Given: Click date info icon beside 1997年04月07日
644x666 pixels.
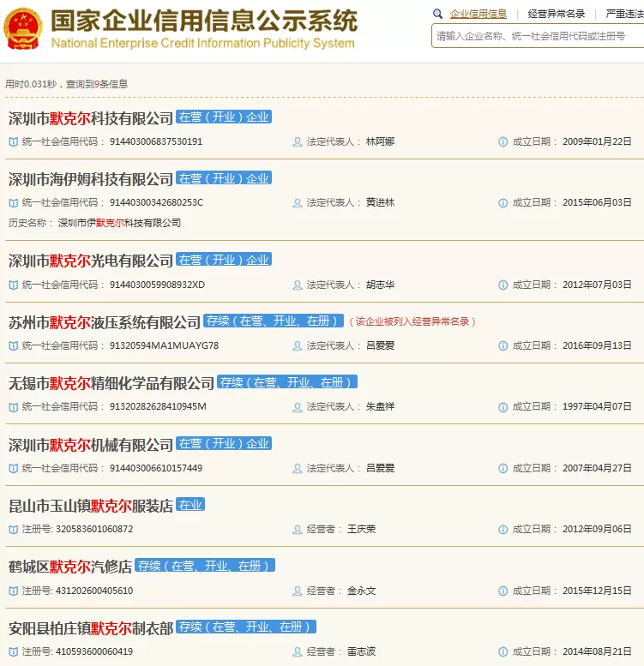Looking at the screenshot, I should tap(503, 407).
